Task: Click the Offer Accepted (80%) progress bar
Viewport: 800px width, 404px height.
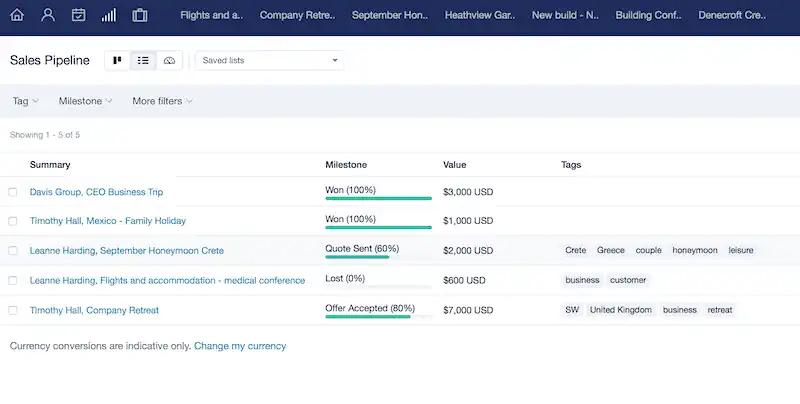Action: click(x=379, y=317)
